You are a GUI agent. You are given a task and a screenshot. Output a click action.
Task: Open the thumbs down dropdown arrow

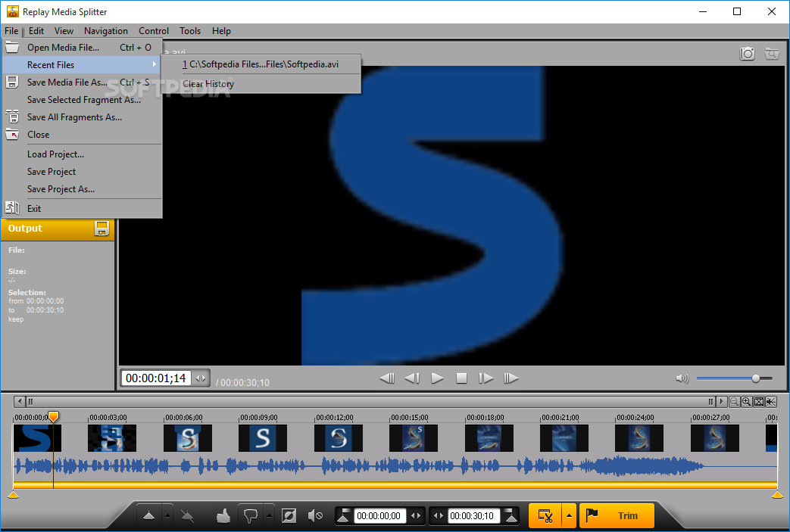270,516
